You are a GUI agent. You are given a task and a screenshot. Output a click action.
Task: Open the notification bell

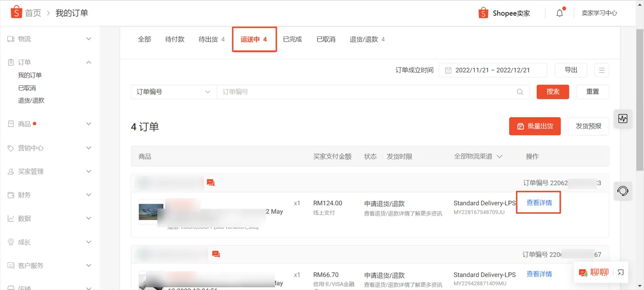tap(559, 13)
